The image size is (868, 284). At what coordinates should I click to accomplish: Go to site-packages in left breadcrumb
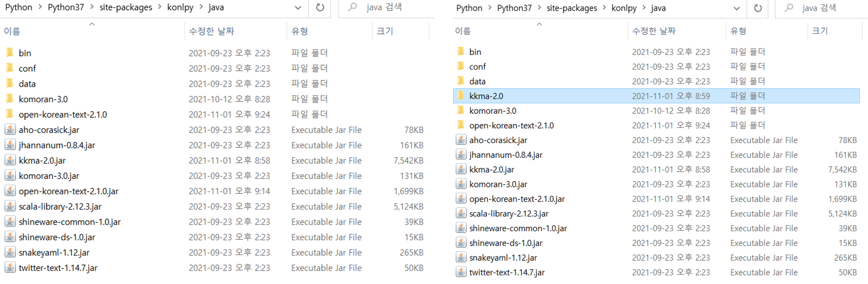126,7
